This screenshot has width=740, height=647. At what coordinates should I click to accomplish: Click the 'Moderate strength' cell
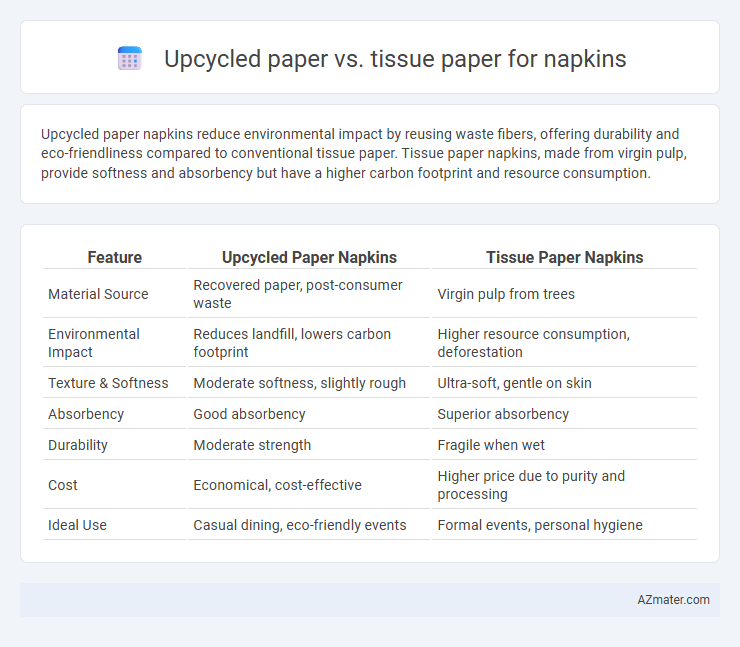coord(309,445)
